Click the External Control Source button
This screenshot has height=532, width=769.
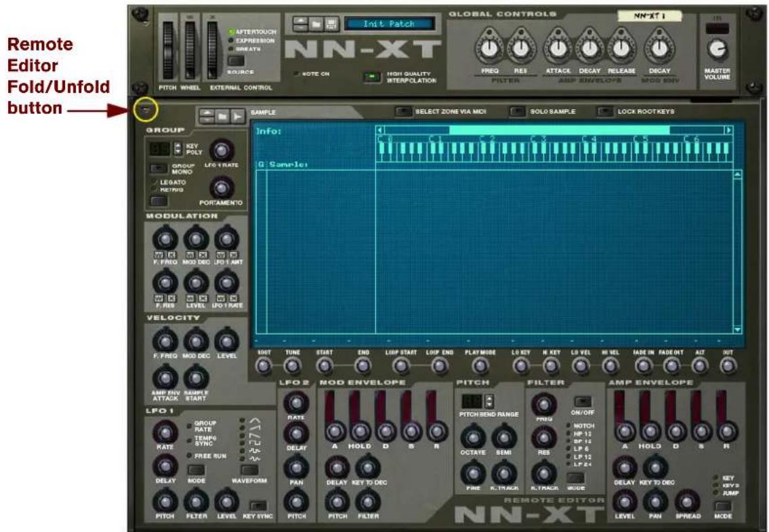tap(236, 61)
